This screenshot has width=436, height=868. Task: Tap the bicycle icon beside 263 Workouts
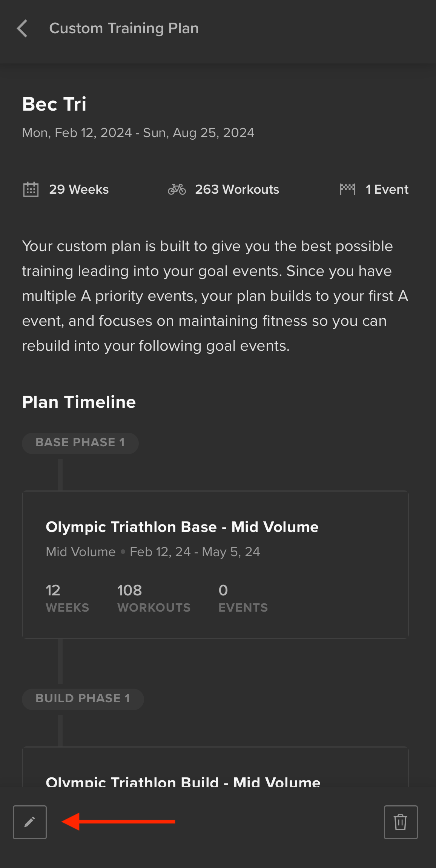(177, 189)
